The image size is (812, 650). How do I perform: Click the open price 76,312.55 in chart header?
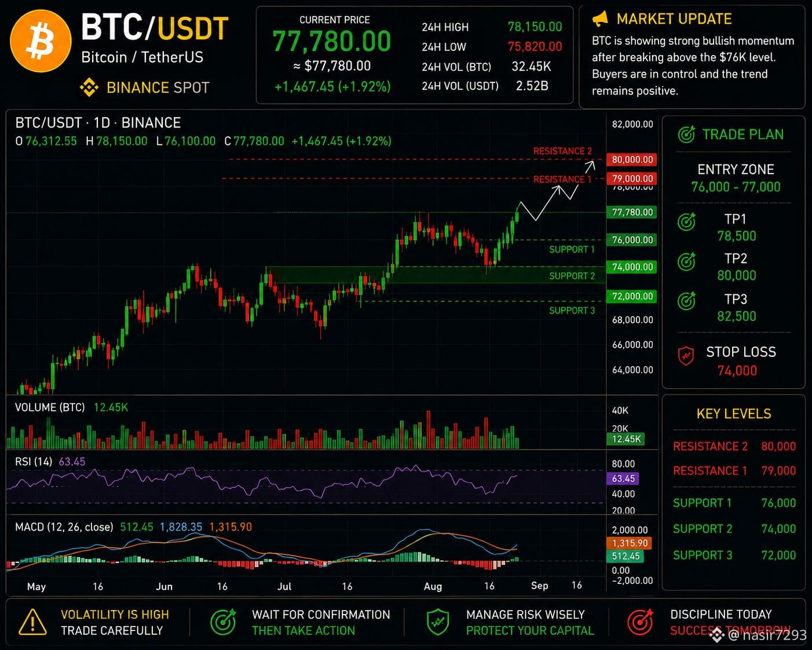coord(51,141)
